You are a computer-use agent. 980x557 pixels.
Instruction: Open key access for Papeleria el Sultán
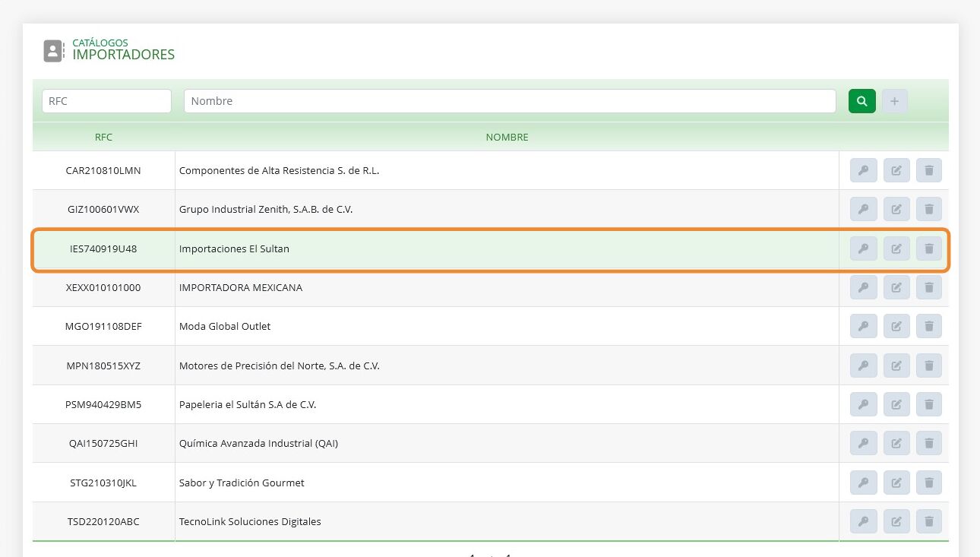click(863, 404)
